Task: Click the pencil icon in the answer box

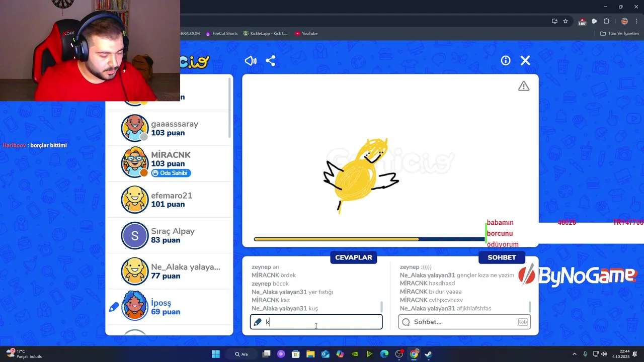Action: pyautogui.click(x=258, y=322)
